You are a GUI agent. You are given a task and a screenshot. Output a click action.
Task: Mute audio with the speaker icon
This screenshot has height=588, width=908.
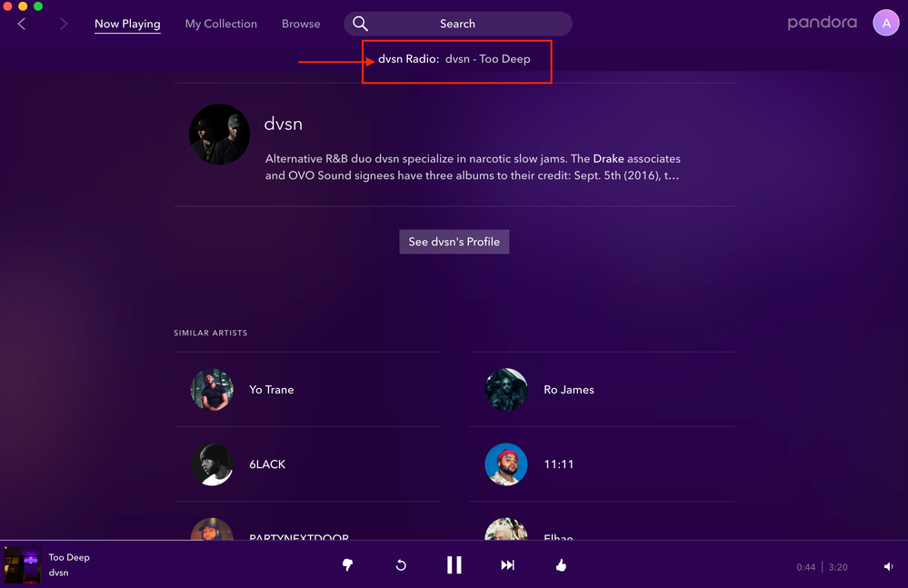[x=888, y=567]
